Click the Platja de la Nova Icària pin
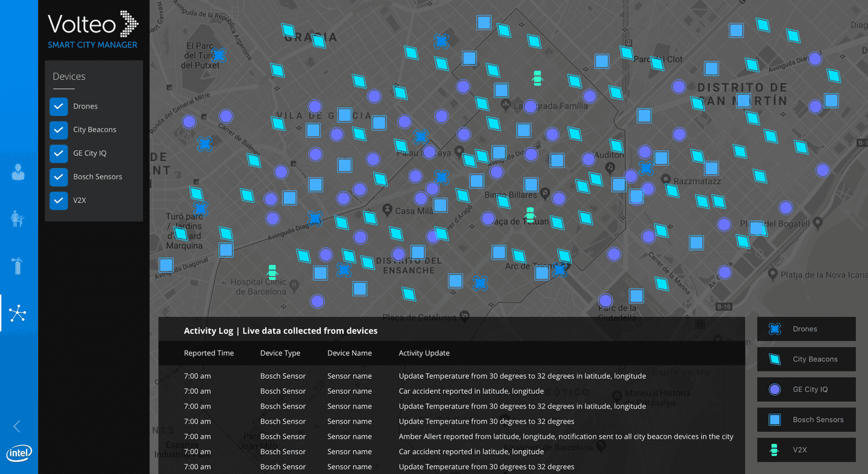This screenshot has width=868, height=474. (x=773, y=275)
